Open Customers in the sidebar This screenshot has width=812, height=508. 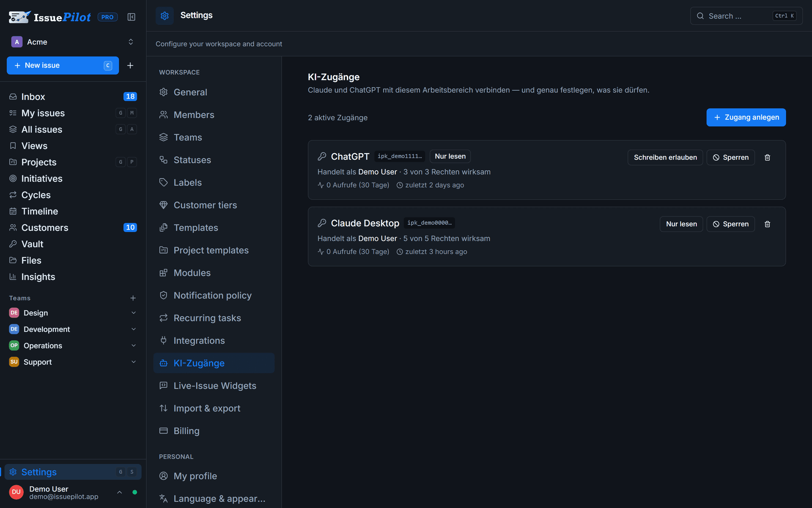tap(73, 228)
